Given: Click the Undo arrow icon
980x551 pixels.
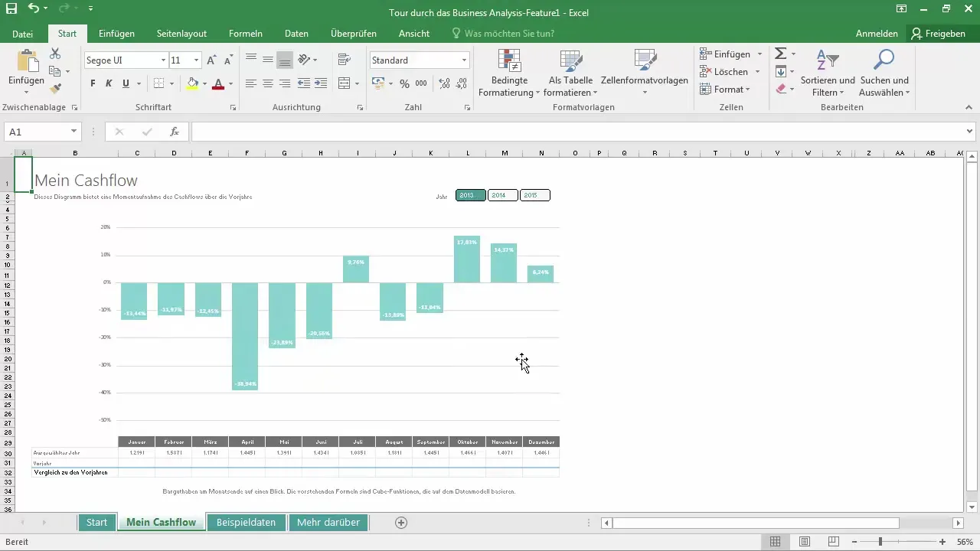Looking at the screenshot, I should click(x=34, y=8).
